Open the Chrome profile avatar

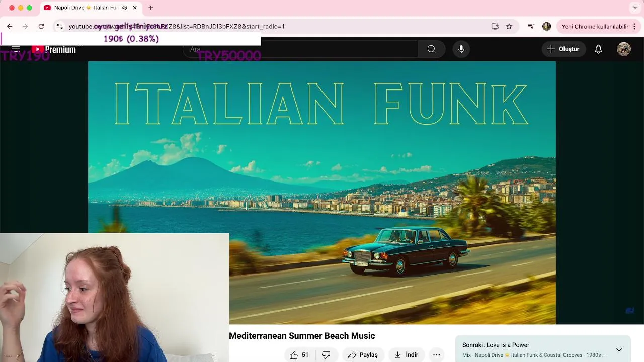546,26
